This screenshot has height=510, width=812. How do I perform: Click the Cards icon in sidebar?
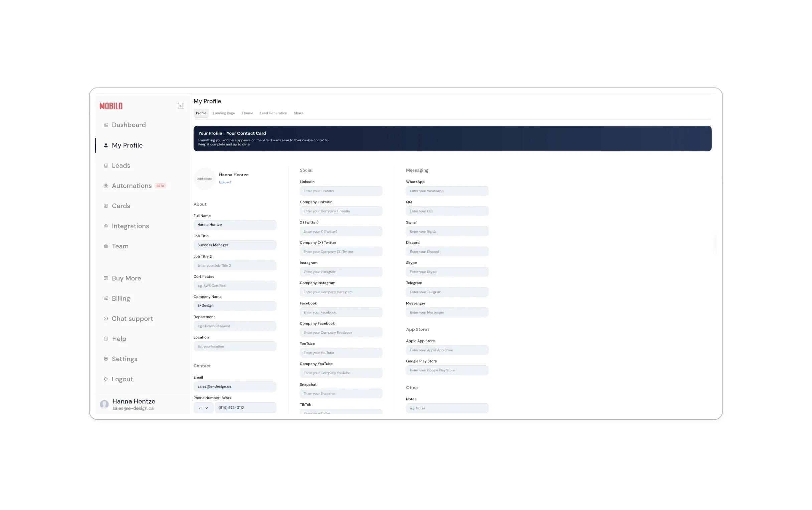[x=106, y=206]
